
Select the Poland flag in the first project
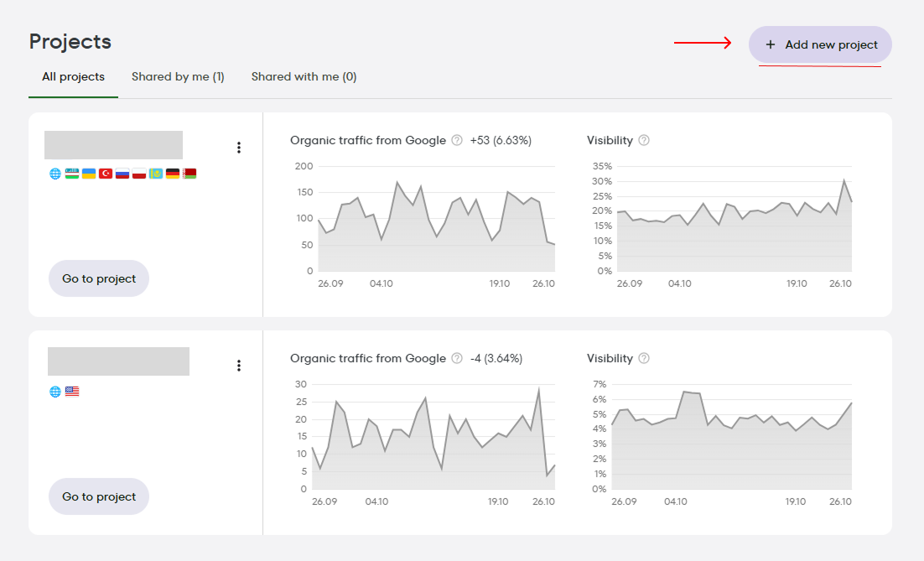(138, 174)
